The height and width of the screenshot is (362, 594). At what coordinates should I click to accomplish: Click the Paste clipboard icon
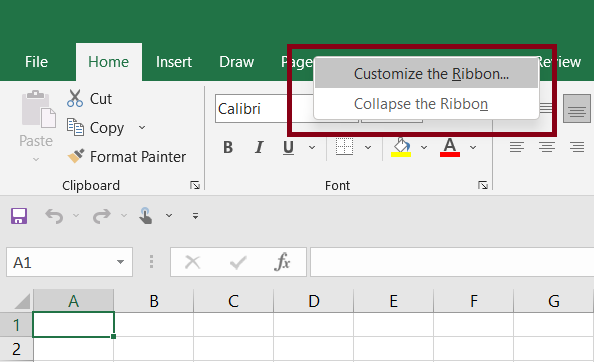[x=38, y=109]
